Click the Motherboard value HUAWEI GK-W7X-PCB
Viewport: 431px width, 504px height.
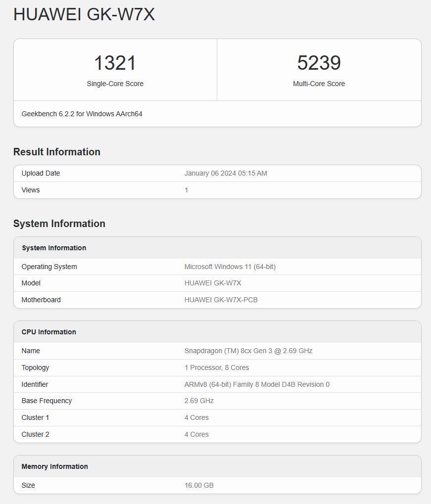point(221,300)
